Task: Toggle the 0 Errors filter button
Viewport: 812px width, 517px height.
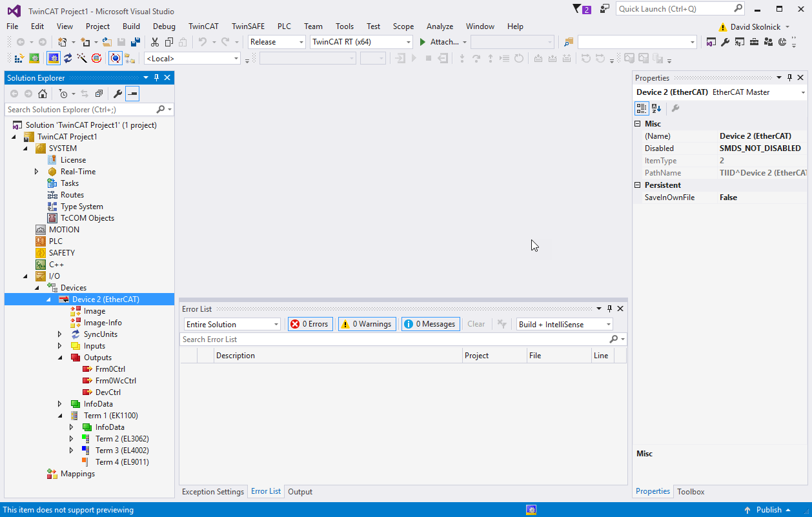Action: point(310,324)
